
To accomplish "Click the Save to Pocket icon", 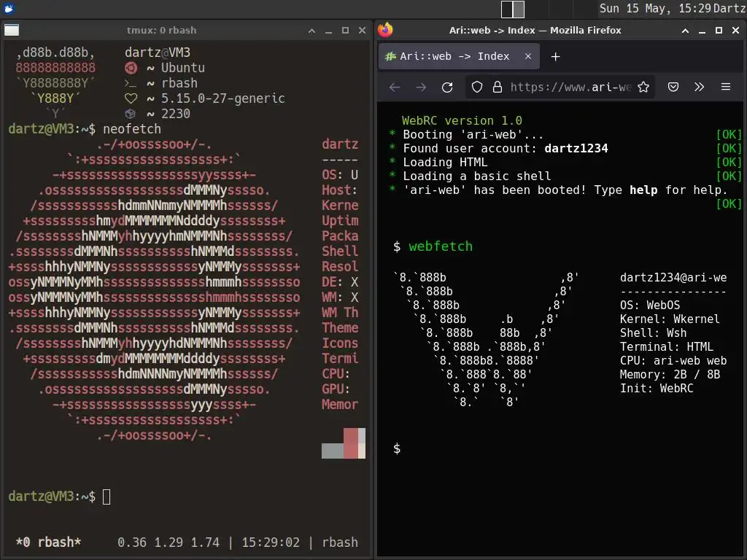I will point(673,87).
